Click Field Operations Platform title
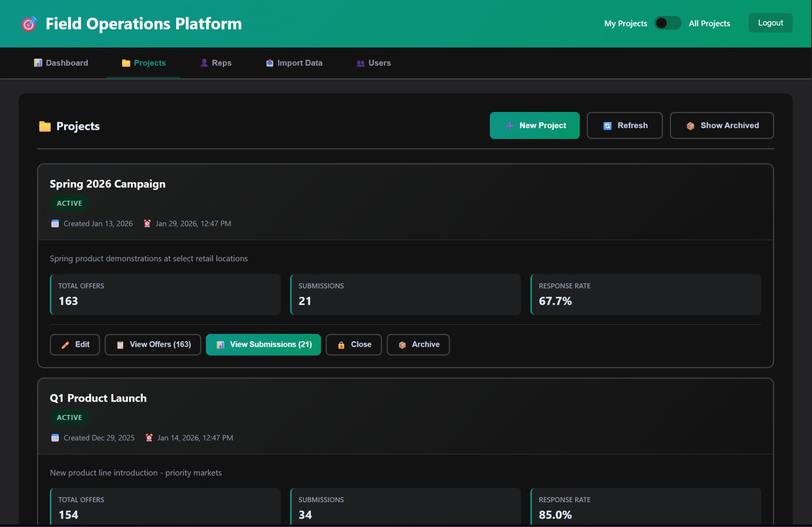The height and width of the screenshot is (527, 812). click(144, 24)
